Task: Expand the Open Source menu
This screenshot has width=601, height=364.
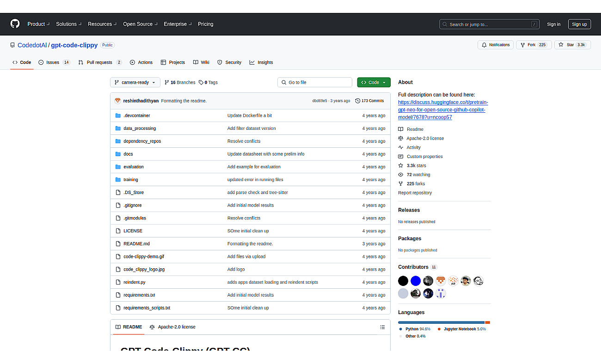Action: (140, 24)
